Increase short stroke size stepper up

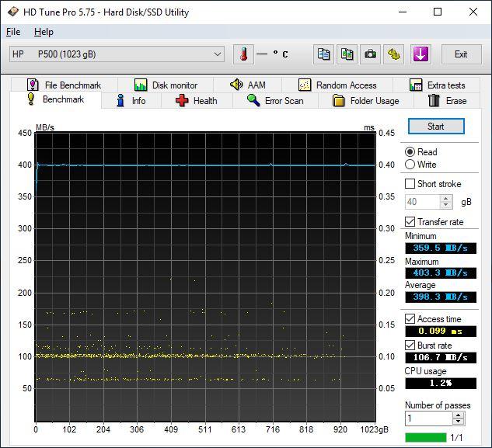click(446, 199)
